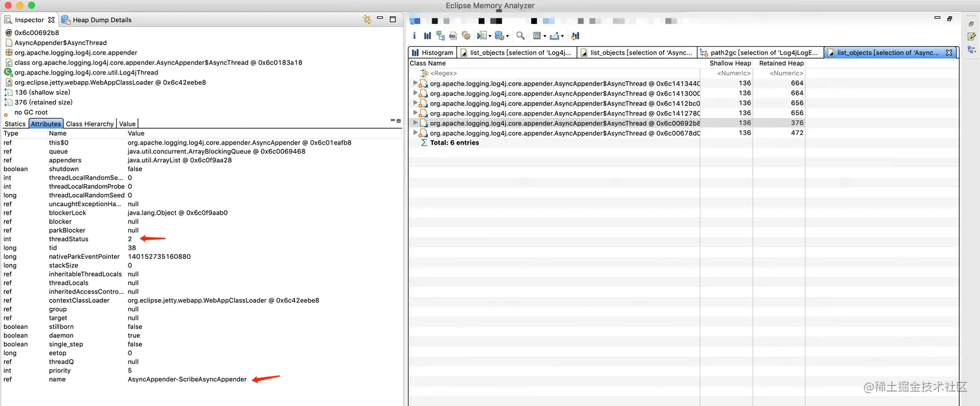The height and width of the screenshot is (406, 980).
Task: Expand AsyncThread @ 0x6c00692b row
Action: [x=416, y=123]
